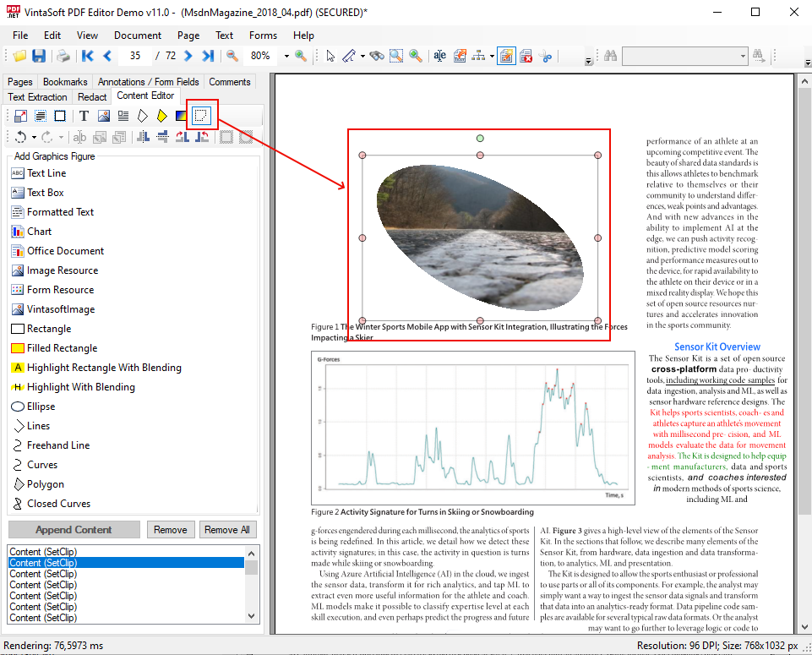
Task: Save the document with the floppy disk icon
Action: 39,56
